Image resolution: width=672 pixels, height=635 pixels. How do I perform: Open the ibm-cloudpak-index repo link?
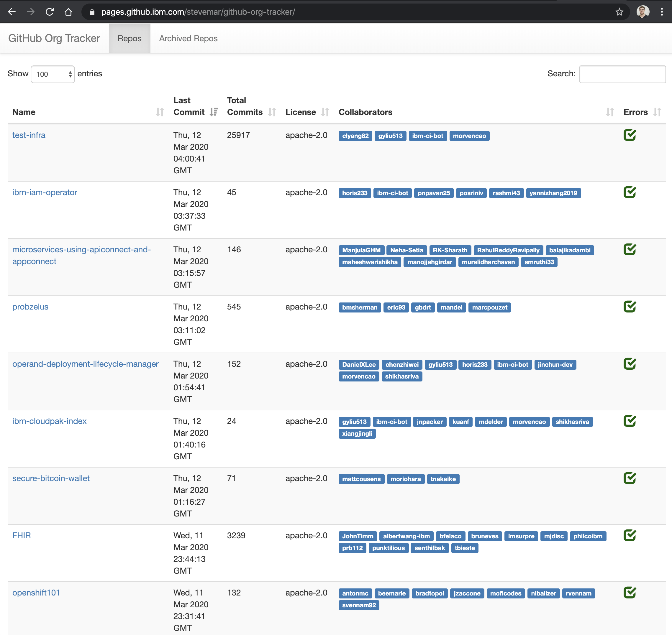[50, 421]
